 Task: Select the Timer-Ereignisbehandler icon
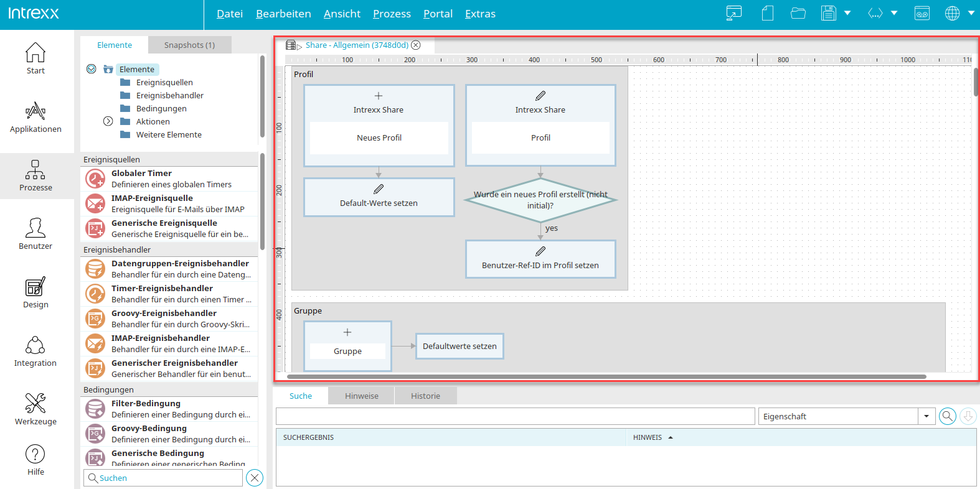[x=95, y=294]
